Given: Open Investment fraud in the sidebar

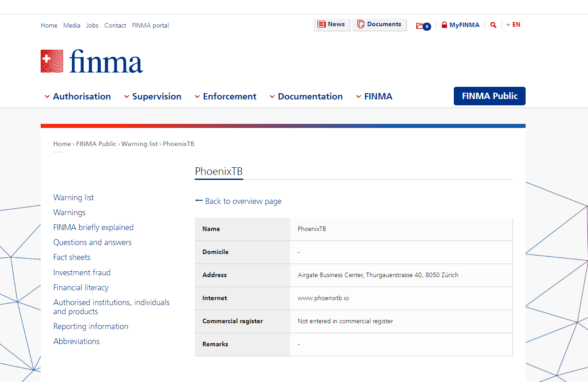Looking at the screenshot, I should (x=82, y=273).
